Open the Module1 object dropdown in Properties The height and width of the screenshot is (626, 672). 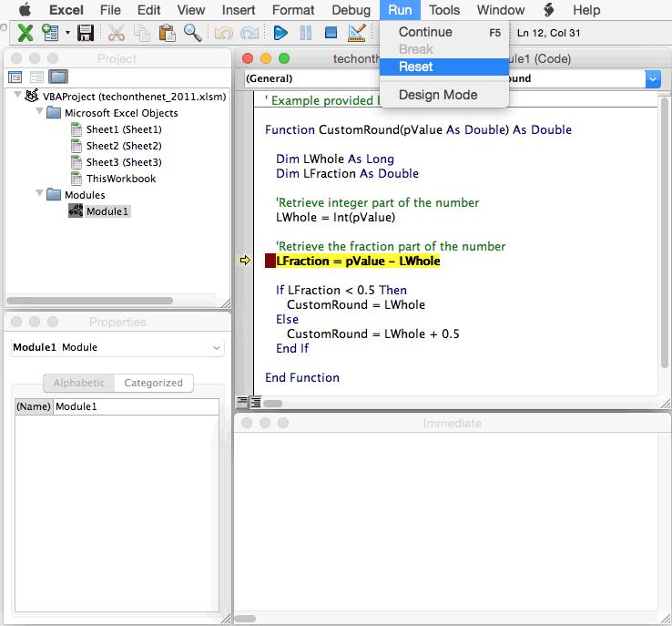(216, 347)
